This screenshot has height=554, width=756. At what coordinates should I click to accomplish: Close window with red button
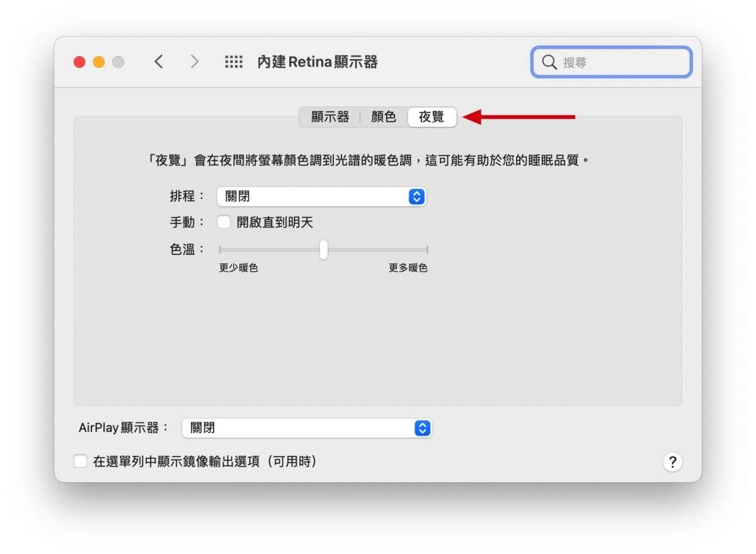coord(79,62)
